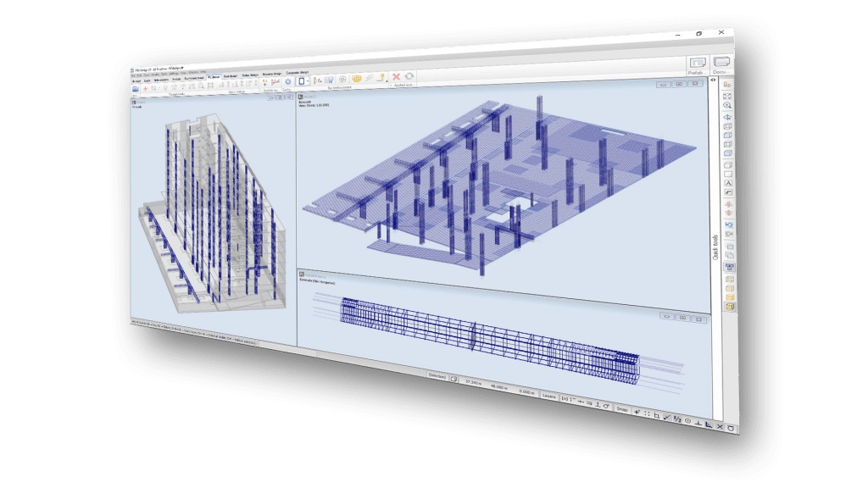Screen dimensions: 868x488
Task: Click the 0.000 m coordinate field
Action: (527, 391)
